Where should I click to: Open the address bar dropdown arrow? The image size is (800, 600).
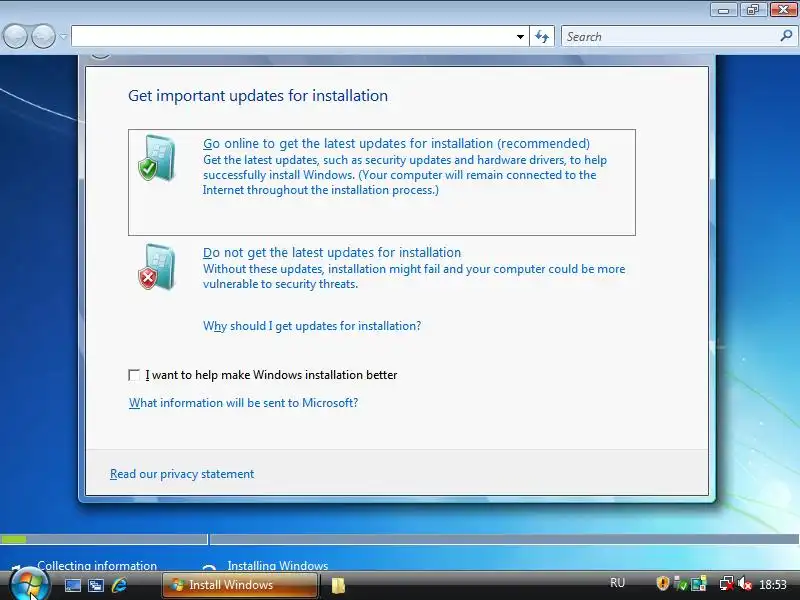pyautogui.click(x=520, y=37)
